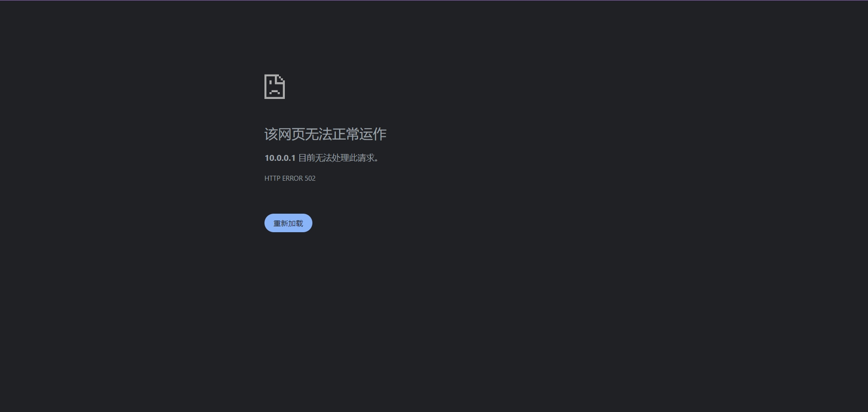The image size is (868, 412).
Task: Select the 该网页无法正常运作 heading
Action: coord(325,134)
